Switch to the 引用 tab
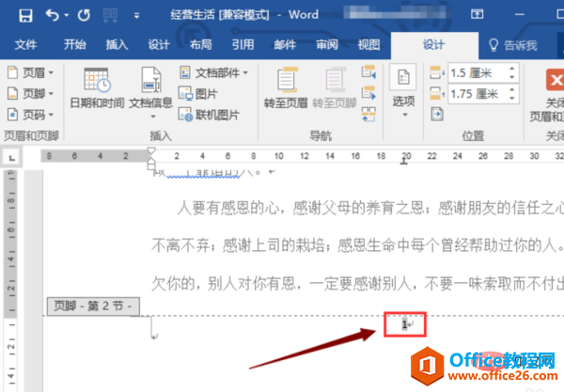The width and height of the screenshot is (564, 392). 243,45
